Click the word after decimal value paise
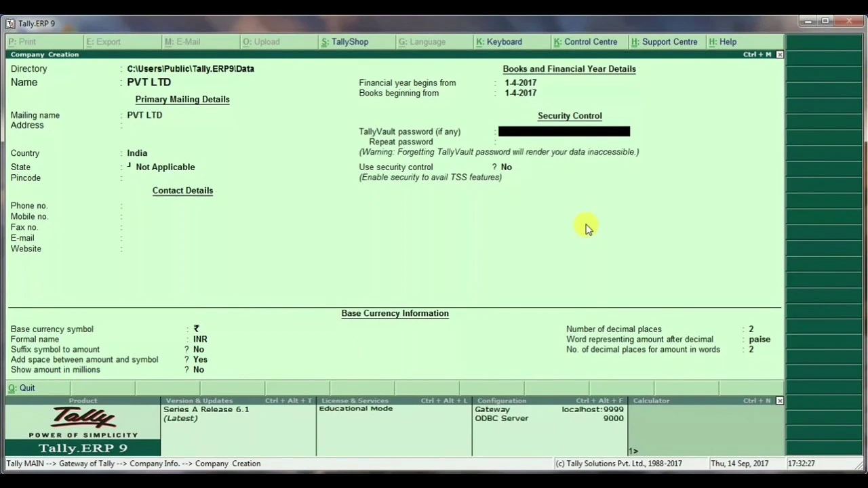 point(759,340)
